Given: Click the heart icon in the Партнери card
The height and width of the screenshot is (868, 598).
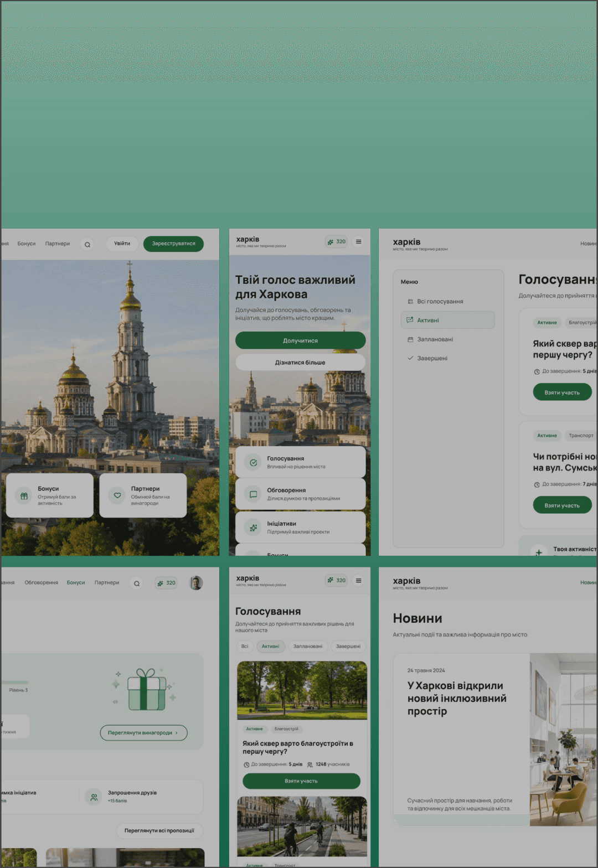Looking at the screenshot, I should click(117, 495).
